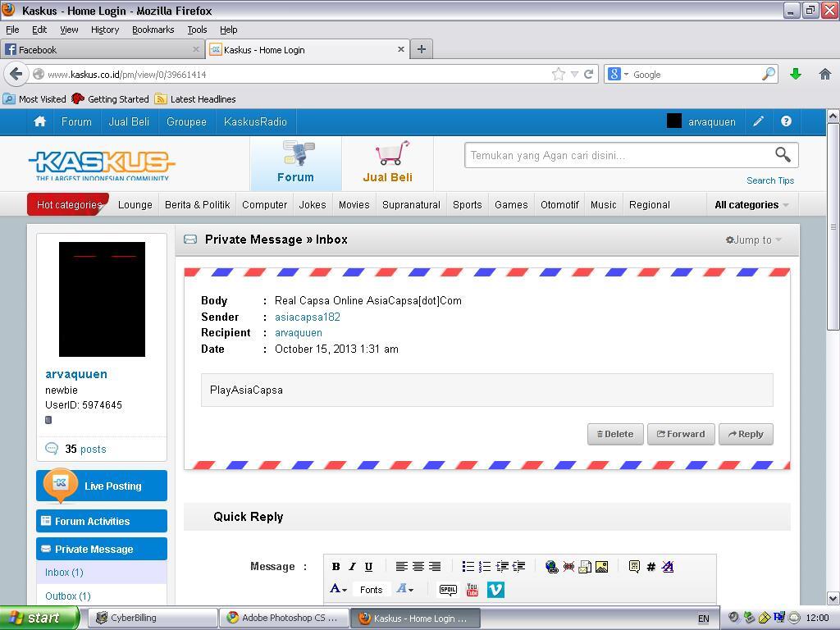This screenshot has width=840, height=630.
Task: Insert a hyperlink with the globe icon
Action: coord(552,566)
